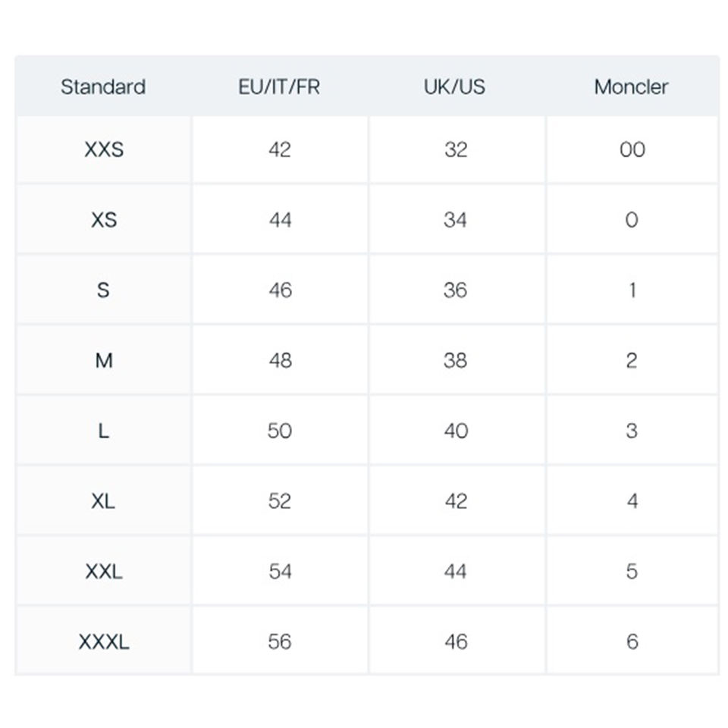Click EU size 52 cell

[x=280, y=501]
